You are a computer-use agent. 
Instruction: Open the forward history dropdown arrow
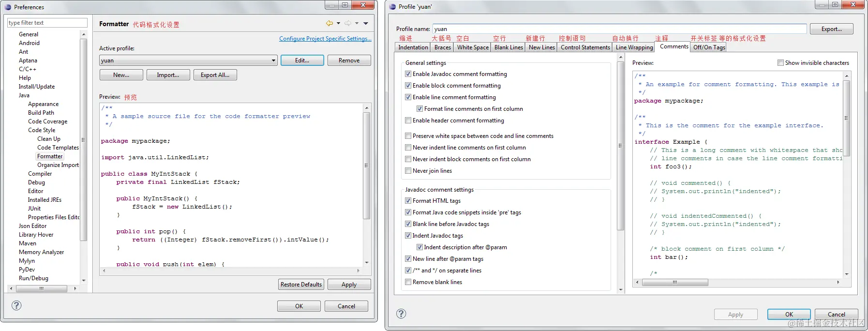tap(357, 23)
